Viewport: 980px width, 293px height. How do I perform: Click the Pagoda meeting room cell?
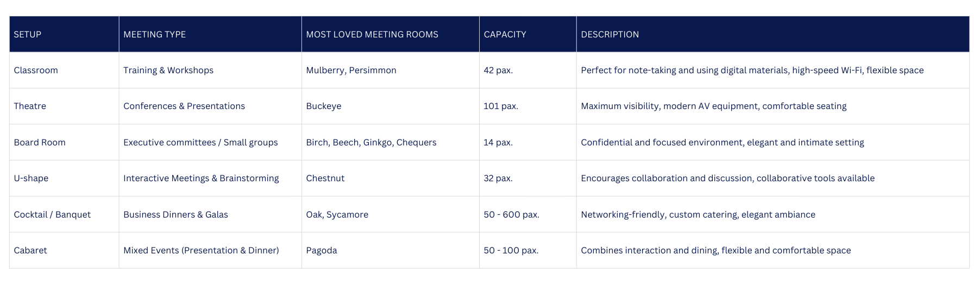click(322, 250)
